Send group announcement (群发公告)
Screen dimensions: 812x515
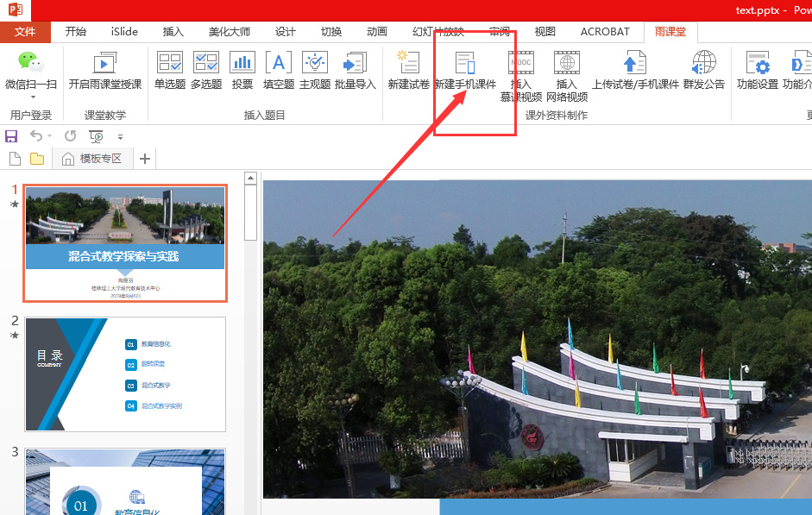tap(704, 71)
